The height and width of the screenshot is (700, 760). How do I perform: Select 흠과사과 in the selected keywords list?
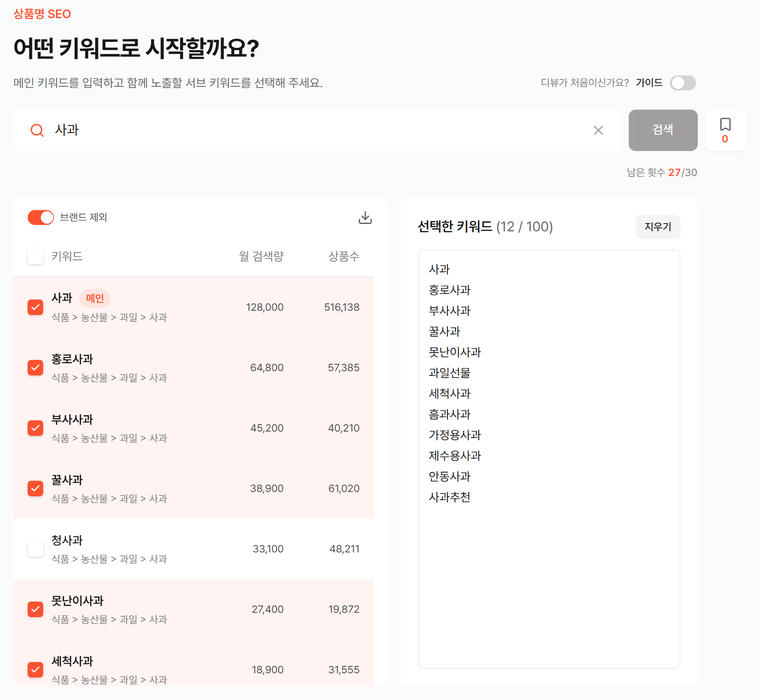click(450, 414)
